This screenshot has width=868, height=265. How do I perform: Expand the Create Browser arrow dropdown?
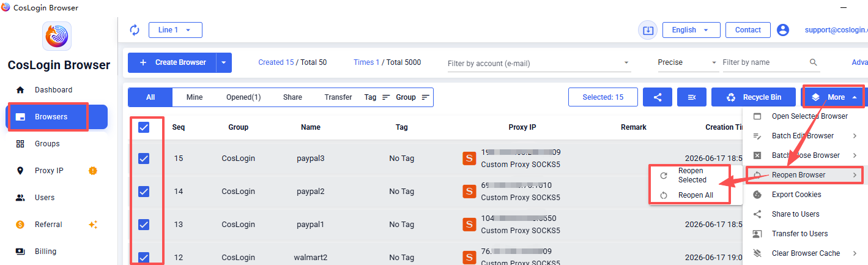pos(224,62)
